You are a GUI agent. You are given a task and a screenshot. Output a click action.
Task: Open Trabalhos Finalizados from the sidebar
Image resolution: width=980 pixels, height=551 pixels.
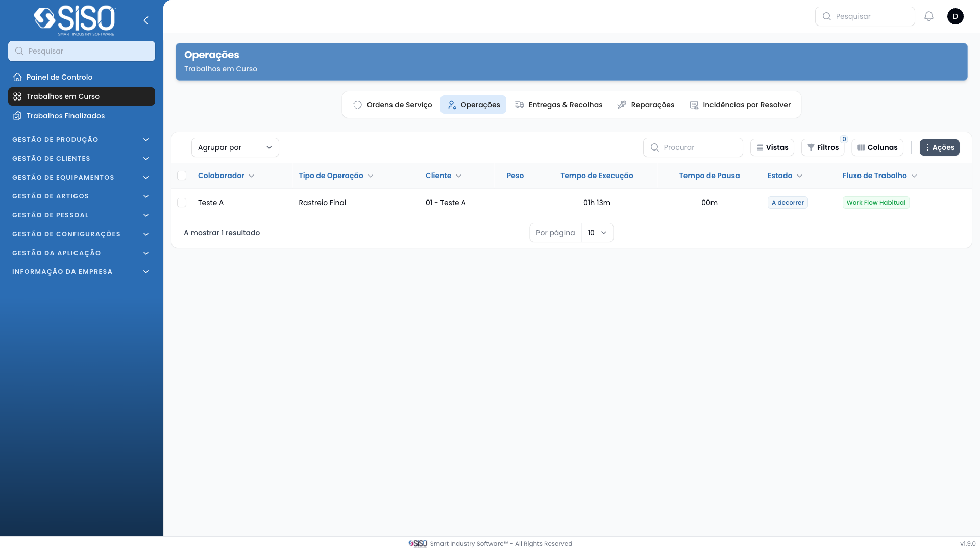[65, 116]
